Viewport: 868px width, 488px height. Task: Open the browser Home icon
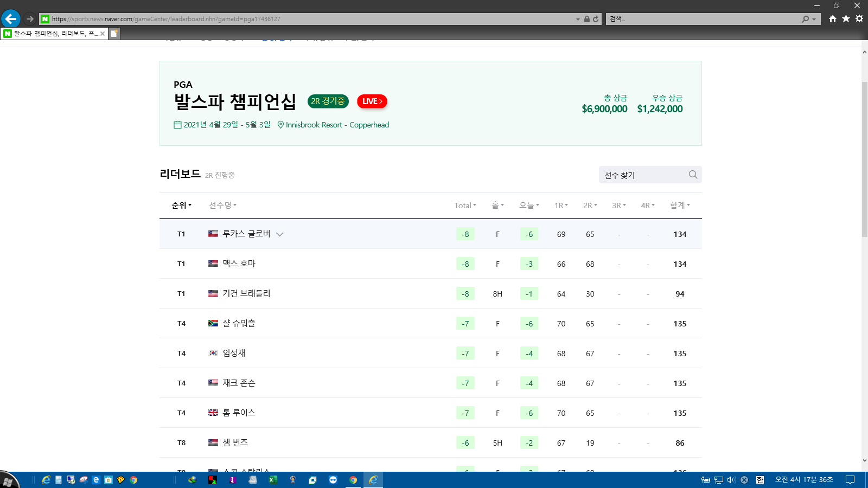click(x=833, y=19)
